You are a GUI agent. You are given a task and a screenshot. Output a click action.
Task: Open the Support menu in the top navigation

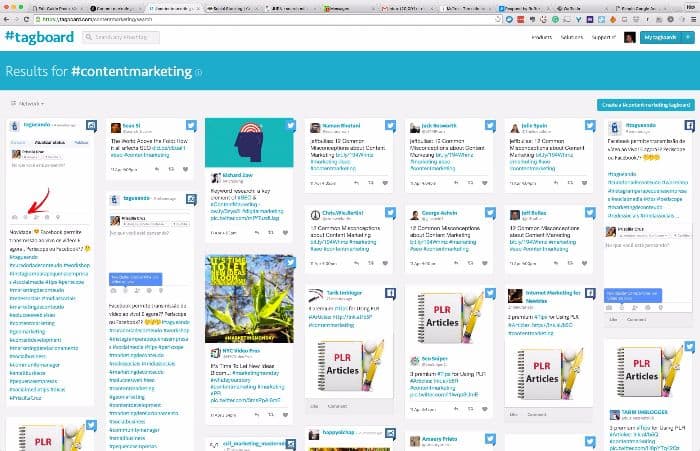coord(606,37)
